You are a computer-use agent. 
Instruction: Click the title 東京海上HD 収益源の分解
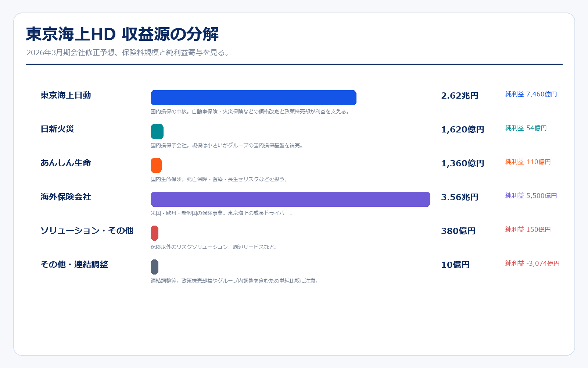pos(122,34)
